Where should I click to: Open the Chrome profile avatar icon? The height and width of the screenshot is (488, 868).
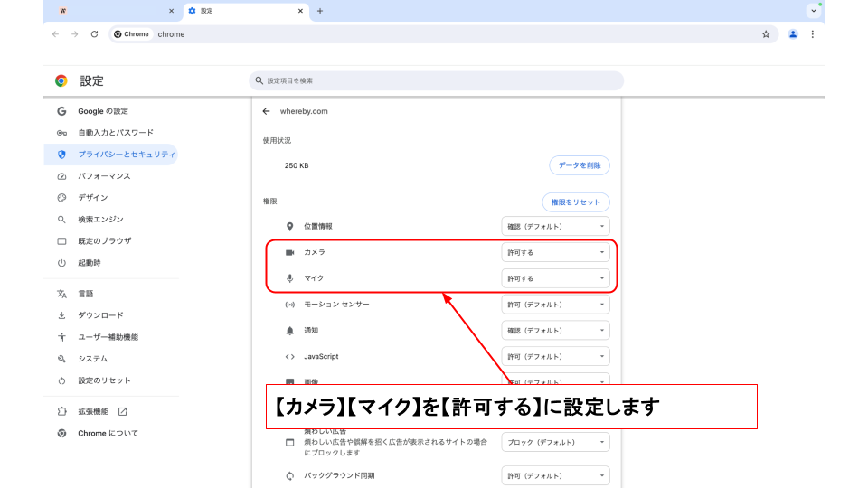coord(793,34)
